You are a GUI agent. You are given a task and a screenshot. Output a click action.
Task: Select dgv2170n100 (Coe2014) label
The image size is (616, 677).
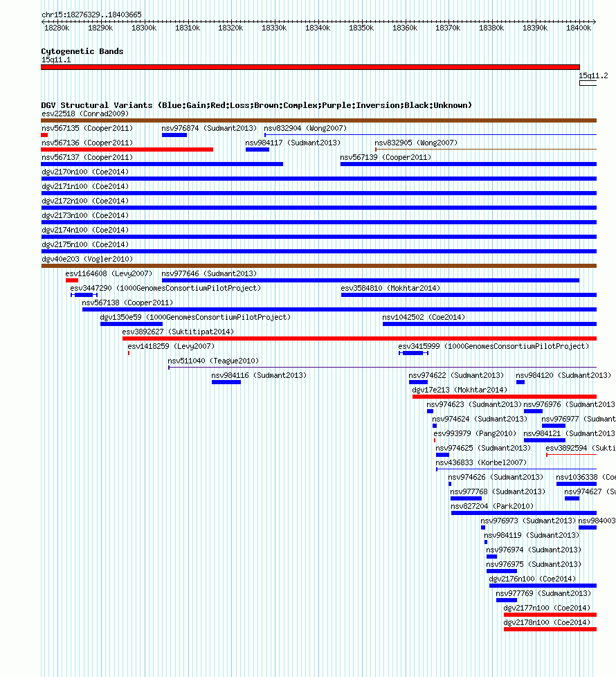click(85, 172)
